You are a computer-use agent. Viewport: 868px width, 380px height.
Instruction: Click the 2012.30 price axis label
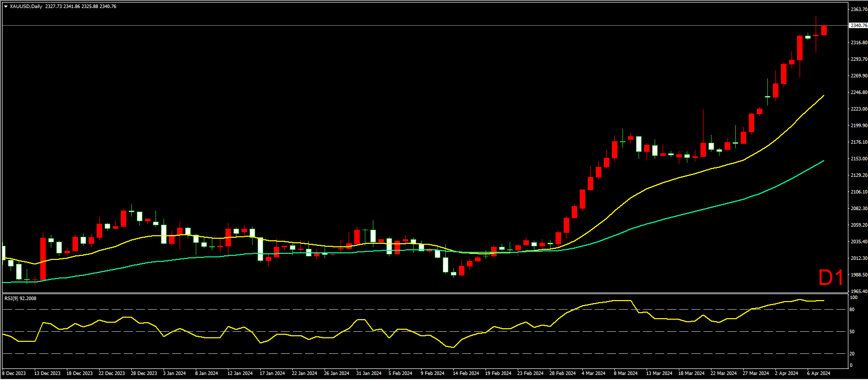[x=859, y=258]
